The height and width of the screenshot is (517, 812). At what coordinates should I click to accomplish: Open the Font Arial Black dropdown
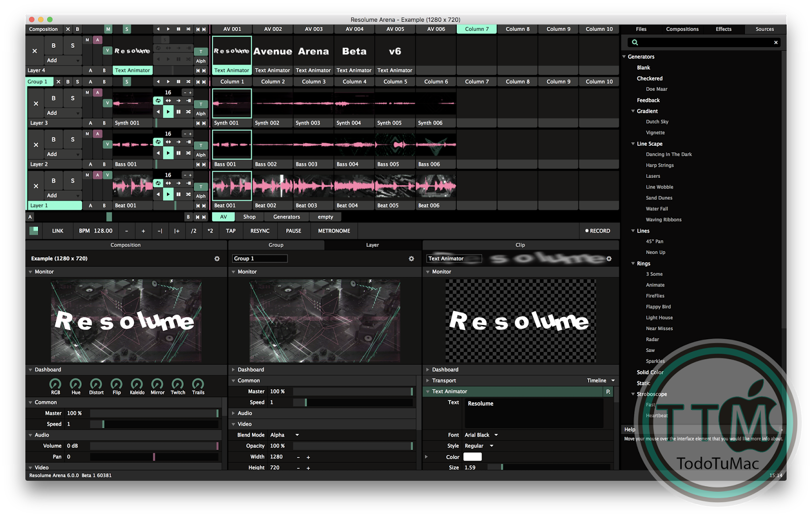[481, 435]
